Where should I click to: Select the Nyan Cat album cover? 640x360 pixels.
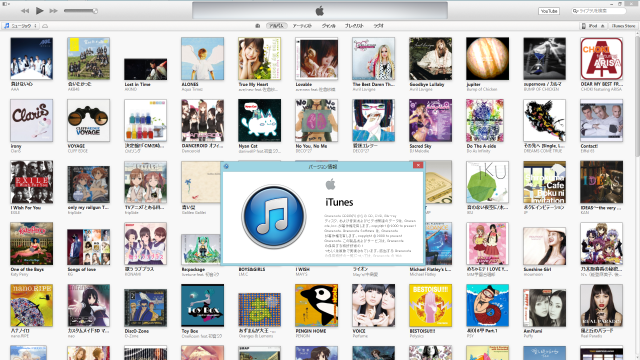click(260, 120)
